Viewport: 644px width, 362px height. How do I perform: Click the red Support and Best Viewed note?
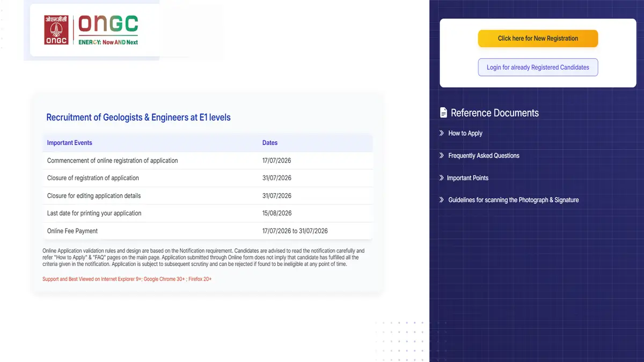click(127, 279)
